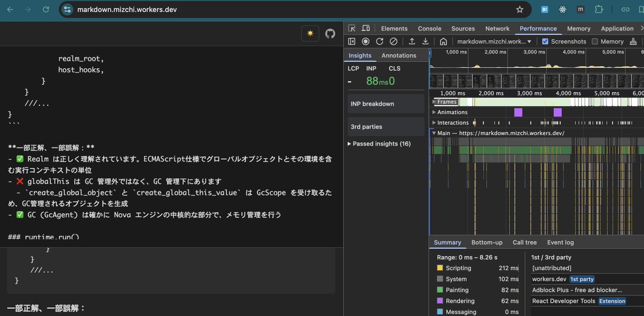Open the Event log details tab

point(560,242)
